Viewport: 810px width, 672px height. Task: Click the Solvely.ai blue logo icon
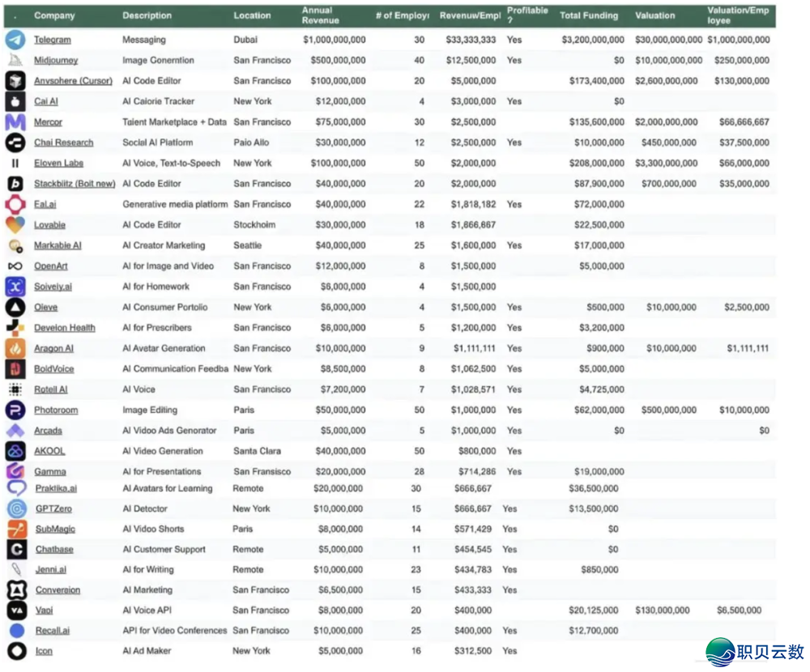pyautogui.click(x=15, y=287)
